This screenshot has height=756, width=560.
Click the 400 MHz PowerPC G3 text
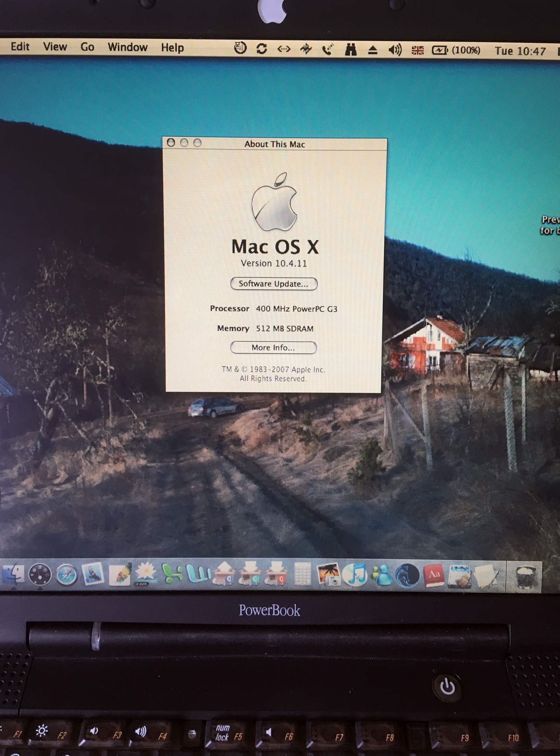pyautogui.click(x=296, y=309)
